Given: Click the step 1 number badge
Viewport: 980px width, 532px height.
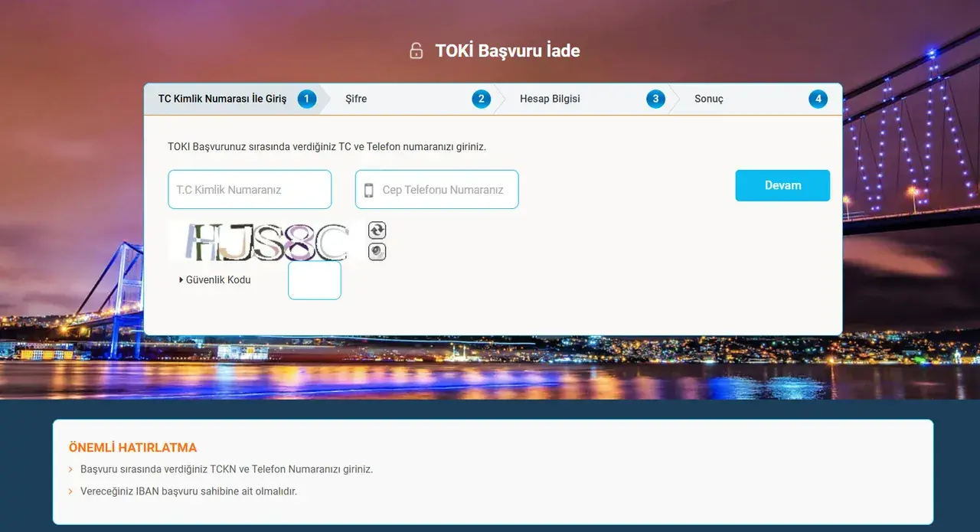Looking at the screenshot, I should (307, 99).
